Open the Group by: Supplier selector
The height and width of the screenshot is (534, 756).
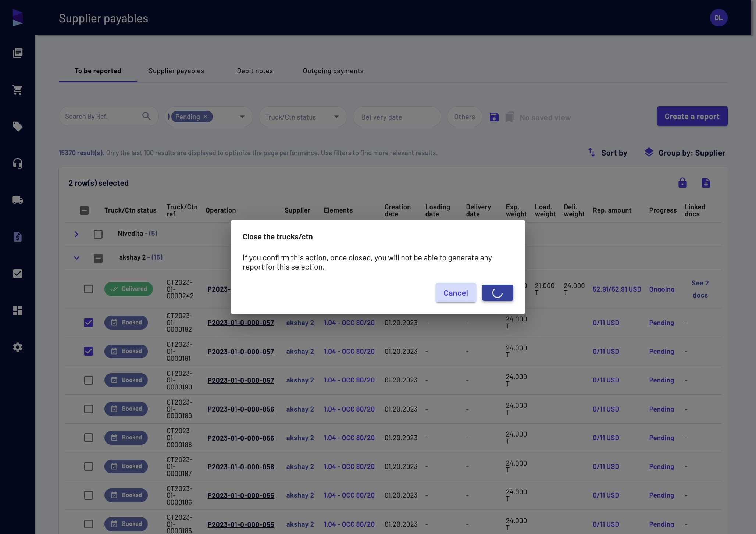(685, 153)
